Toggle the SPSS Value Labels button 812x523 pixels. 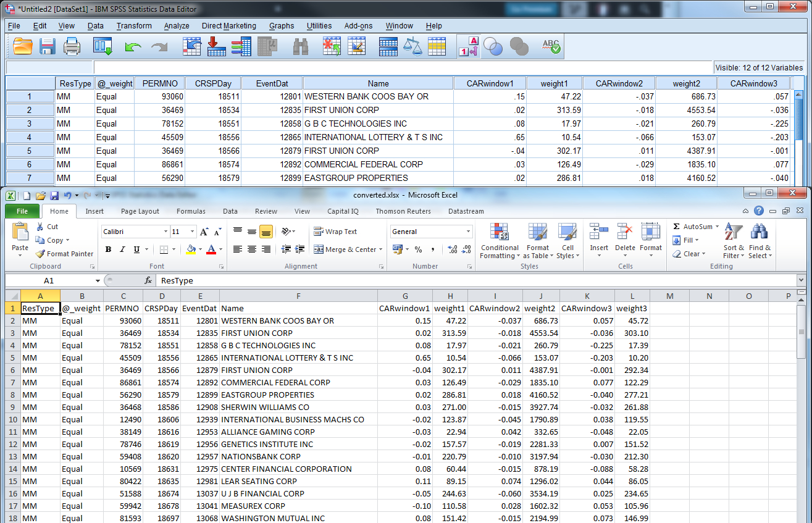pyautogui.click(x=469, y=47)
